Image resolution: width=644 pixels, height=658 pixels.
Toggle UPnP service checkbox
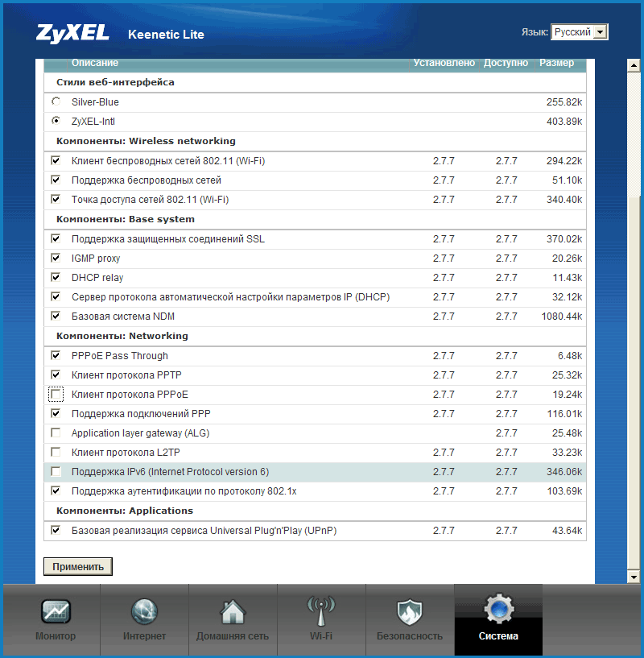pyautogui.click(x=56, y=530)
